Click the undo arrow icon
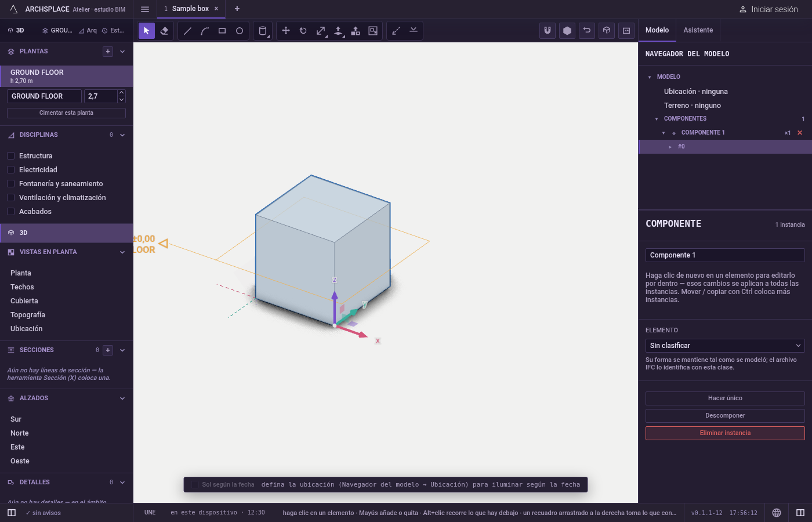Screen dimensions: 812x522 click(x=587, y=31)
